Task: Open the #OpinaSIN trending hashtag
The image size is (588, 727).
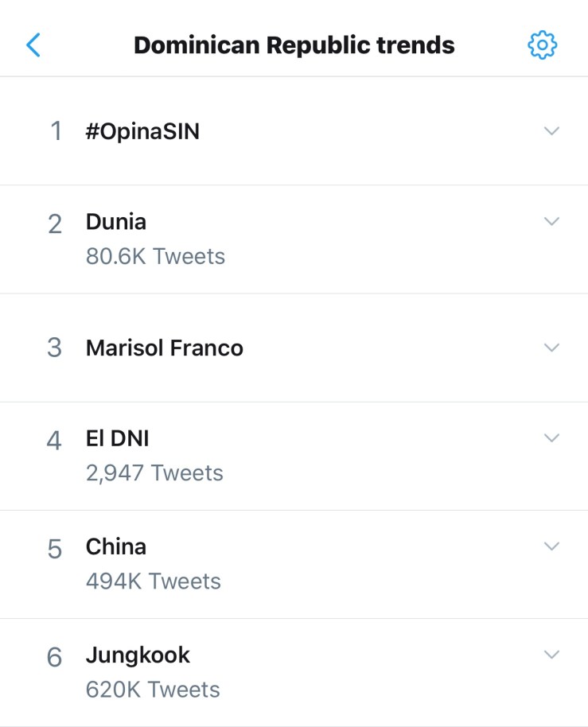Action: pyautogui.click(x=142, y=131)
